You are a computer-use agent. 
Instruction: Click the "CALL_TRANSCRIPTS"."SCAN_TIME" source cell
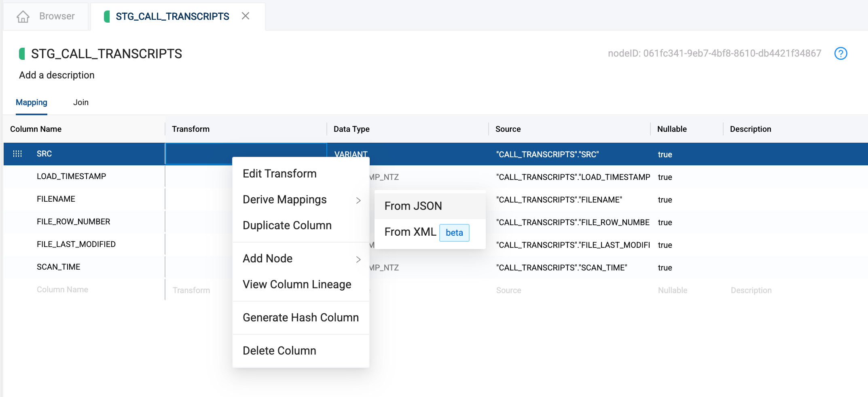point(561,268)
